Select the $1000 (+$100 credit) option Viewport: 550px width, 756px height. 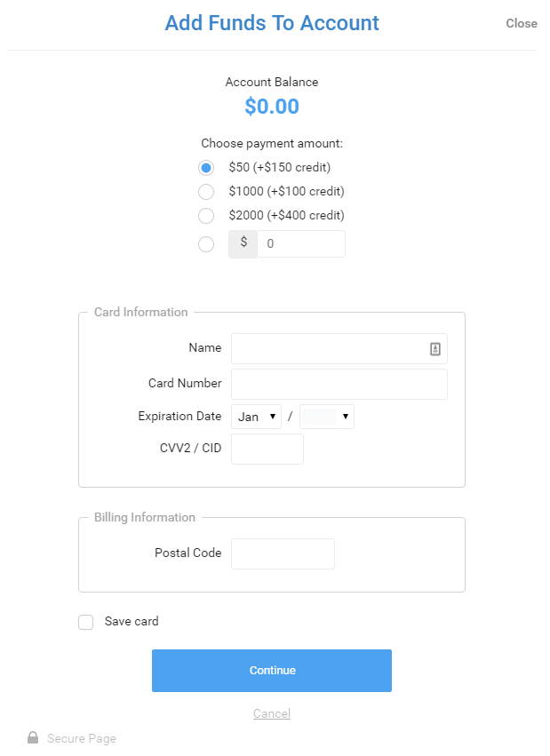[206, 191]
